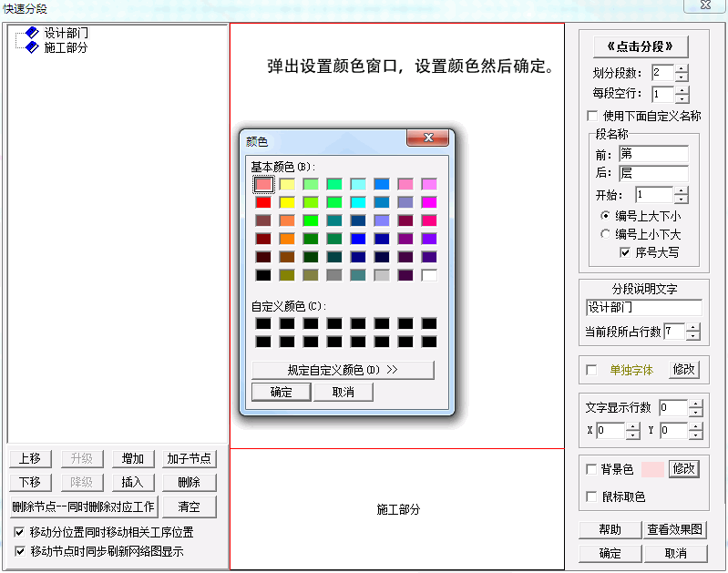Image resolution: width=728 pixels, height=573 pixels.
Task: Increase 当前段所占行数 spinner value
Action: click(x=694, y=327)
